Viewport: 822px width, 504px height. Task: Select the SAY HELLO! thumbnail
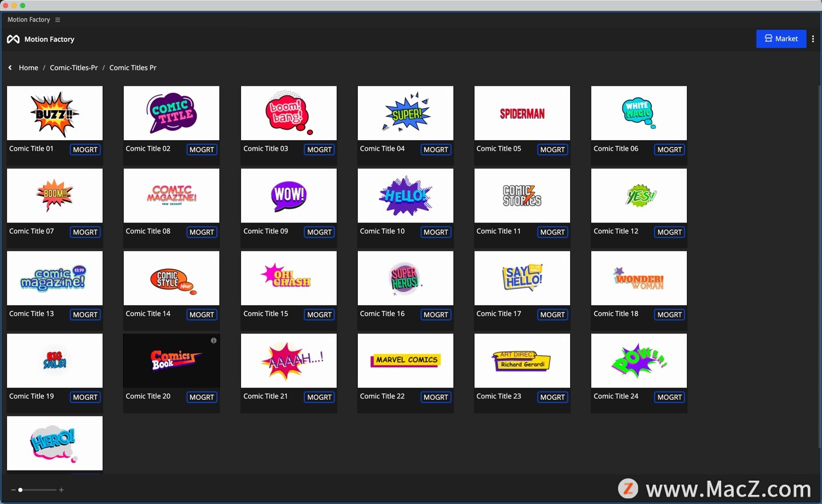tap(522, 278)
